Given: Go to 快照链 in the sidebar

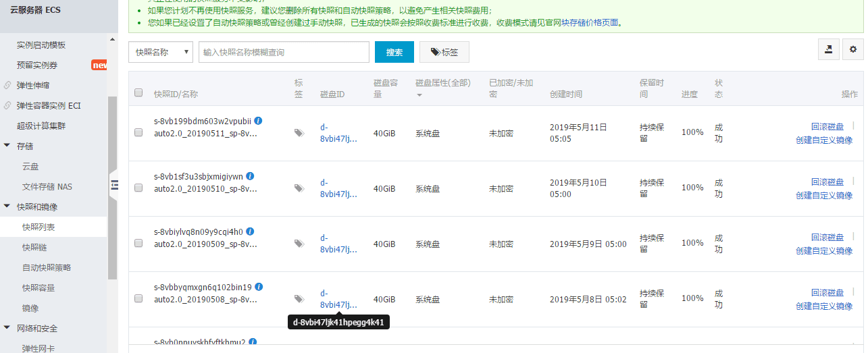Looking at the screenshot, I should click(x=34, y=247).
